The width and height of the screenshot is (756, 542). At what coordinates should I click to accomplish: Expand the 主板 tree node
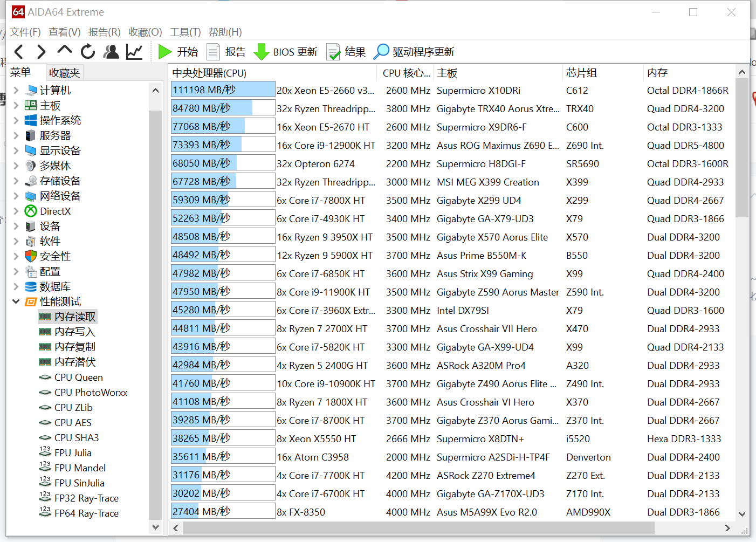(16, 105)
